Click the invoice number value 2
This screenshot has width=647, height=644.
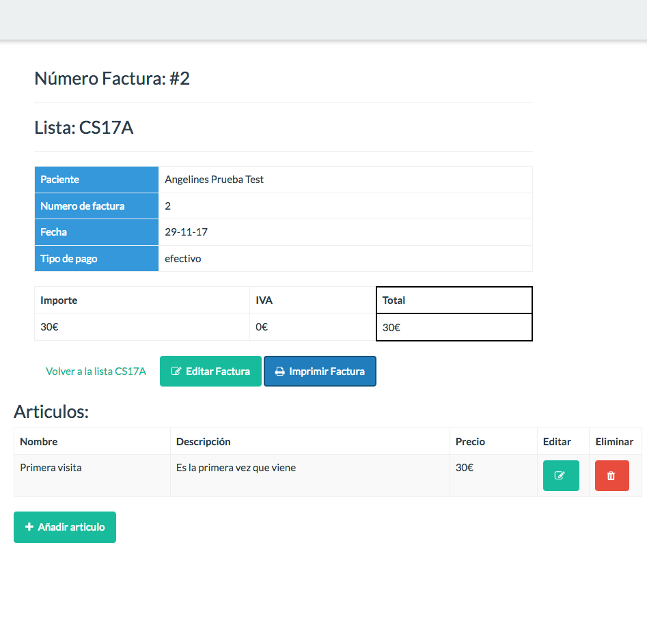[x=167, y=206]
